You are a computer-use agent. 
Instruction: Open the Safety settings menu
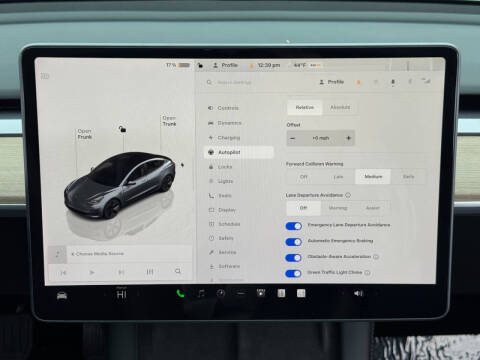point(221,238)
